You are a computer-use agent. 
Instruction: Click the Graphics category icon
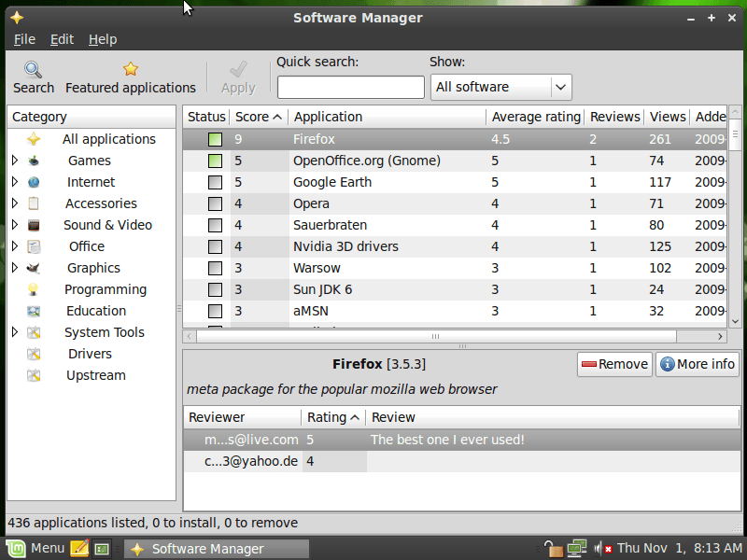pyautogui.click(x=34, y=268)
